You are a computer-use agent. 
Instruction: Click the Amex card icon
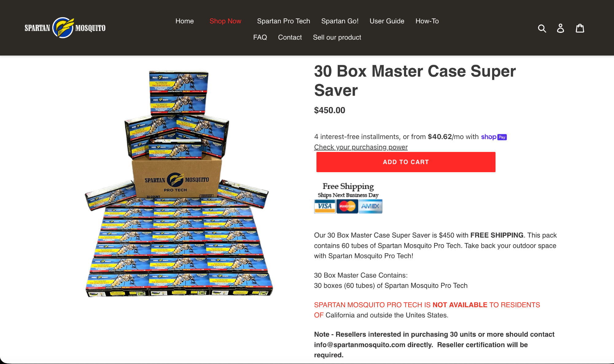(371, 206)
